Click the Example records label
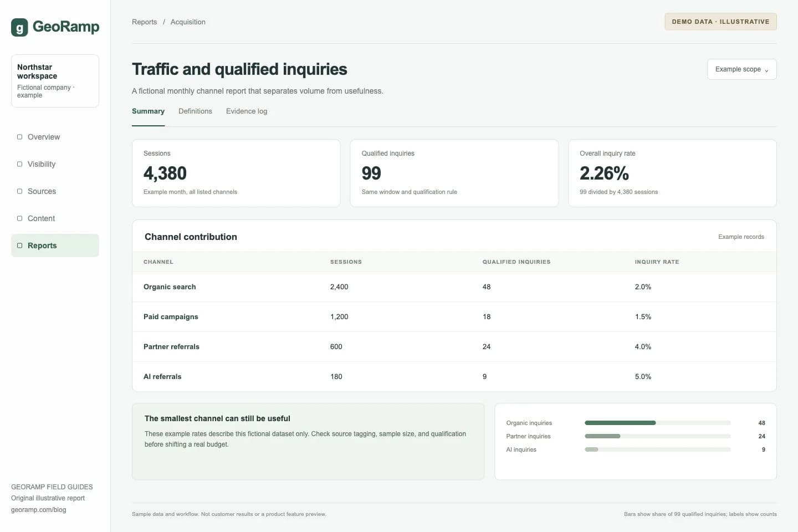This screenshot has height=532, width=798. [x=741, y=237]
